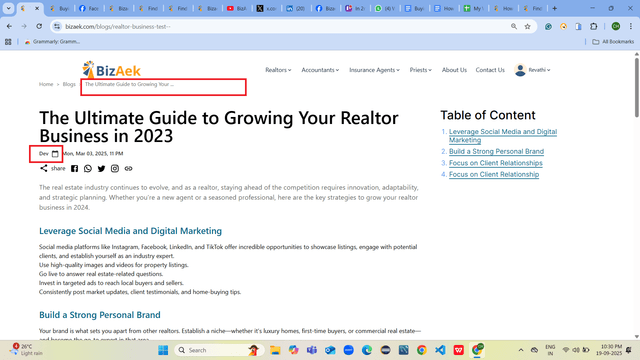Open the weather widget showing 26°C

[x=27, y=350]
